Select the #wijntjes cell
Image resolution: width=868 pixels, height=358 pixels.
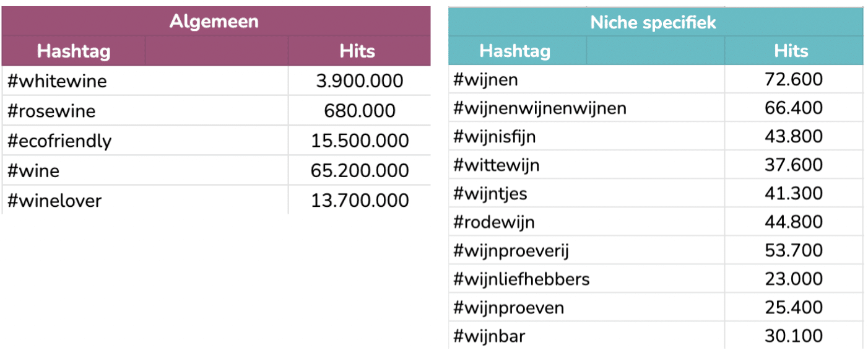(587, 193)
